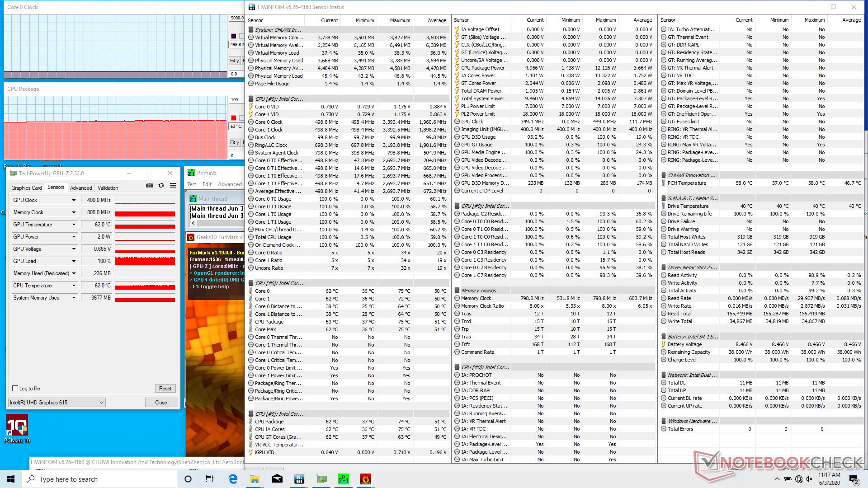868x488 pixels.
Task: Open Task View from the taskbar
Action: coord(210,479)
